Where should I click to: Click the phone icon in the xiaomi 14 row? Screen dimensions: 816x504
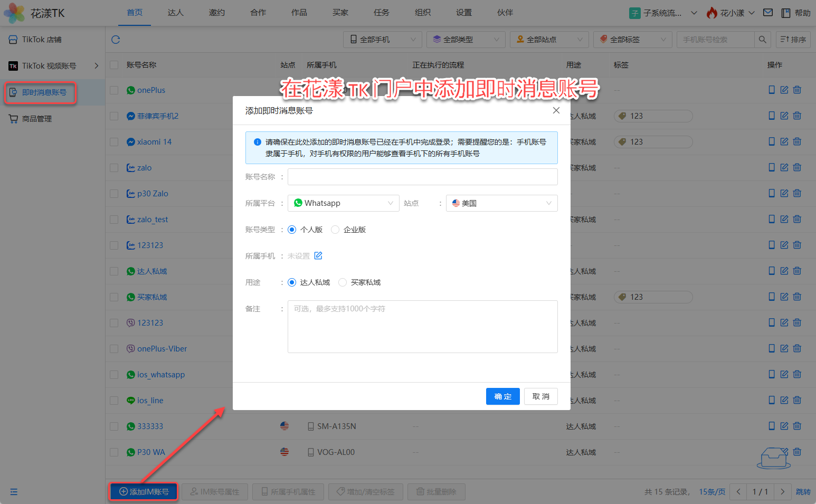[x=772, y=141]
